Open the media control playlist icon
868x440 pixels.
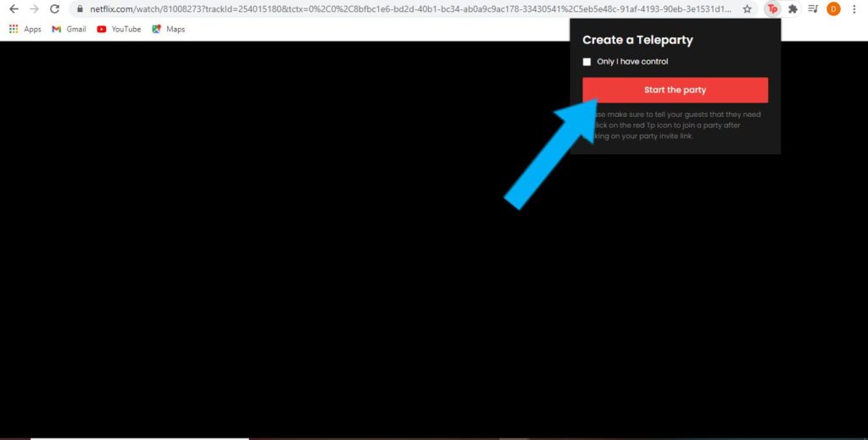[813, 8]
